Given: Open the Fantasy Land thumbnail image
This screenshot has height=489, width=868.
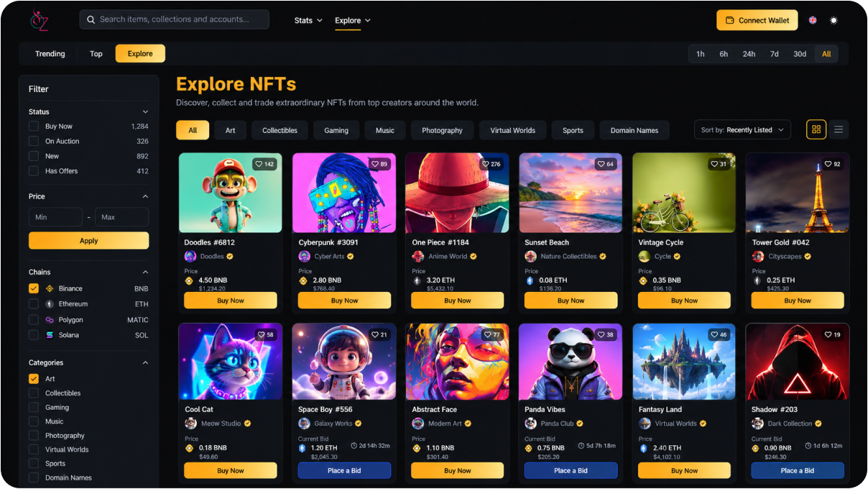Looking at the screenshot, I should pyautogui.click(x=684, y=362).
